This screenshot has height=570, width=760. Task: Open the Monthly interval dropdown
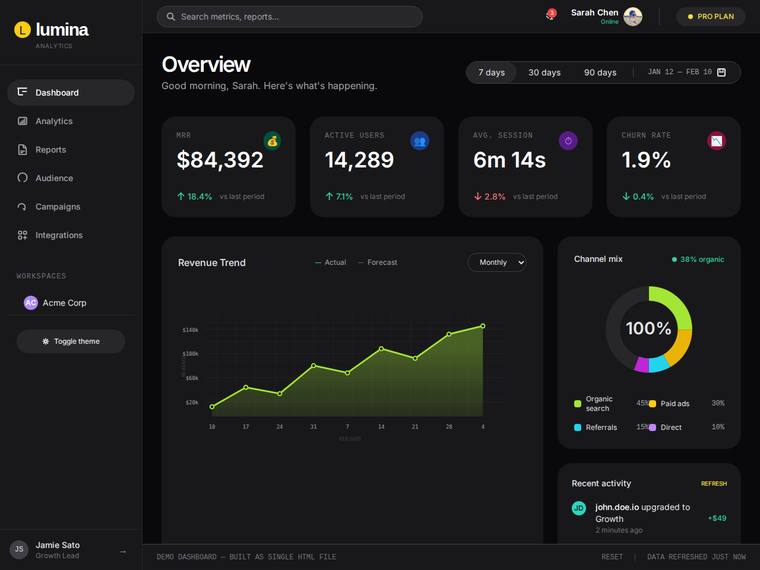[x=497, y=262]
